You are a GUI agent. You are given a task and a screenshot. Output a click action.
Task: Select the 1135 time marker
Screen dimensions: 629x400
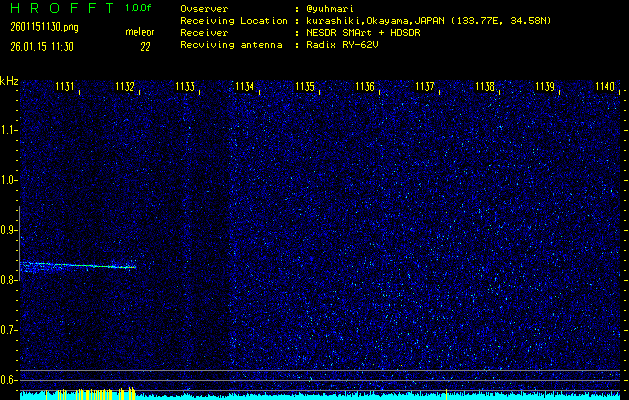click(305, 87)
